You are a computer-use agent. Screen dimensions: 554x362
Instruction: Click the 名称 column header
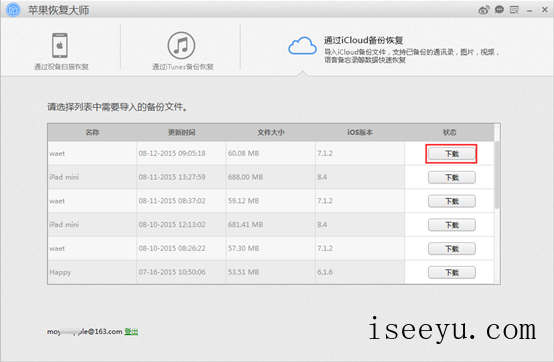point(92,132)
